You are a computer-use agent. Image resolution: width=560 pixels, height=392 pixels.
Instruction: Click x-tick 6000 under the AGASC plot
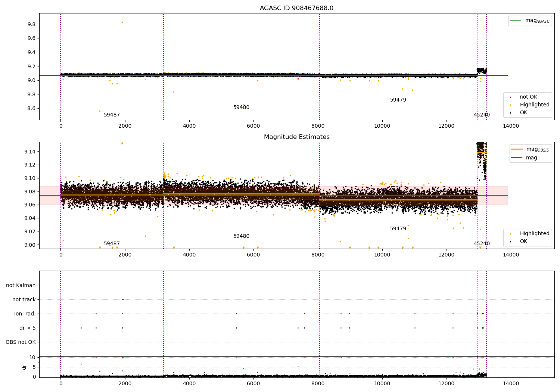click(x=253, y=126)
